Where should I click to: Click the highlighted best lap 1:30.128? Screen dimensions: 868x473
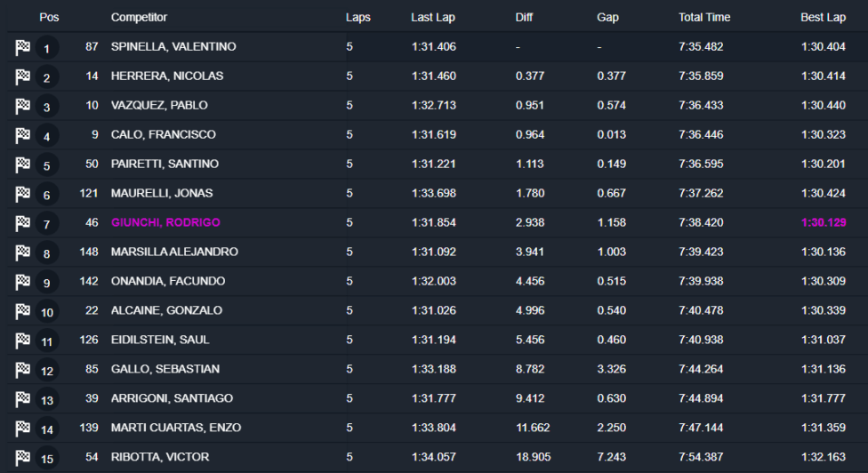point(823,222)
